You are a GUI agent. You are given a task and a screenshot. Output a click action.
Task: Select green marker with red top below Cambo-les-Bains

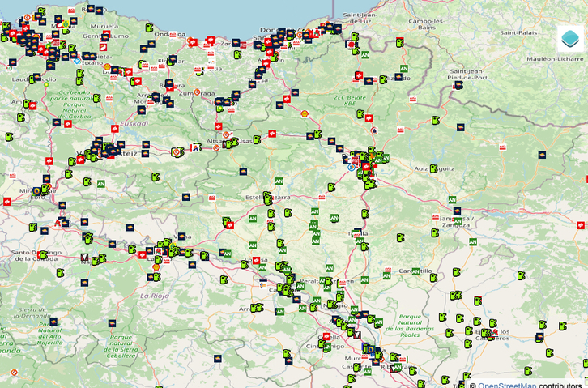point(400,42)
